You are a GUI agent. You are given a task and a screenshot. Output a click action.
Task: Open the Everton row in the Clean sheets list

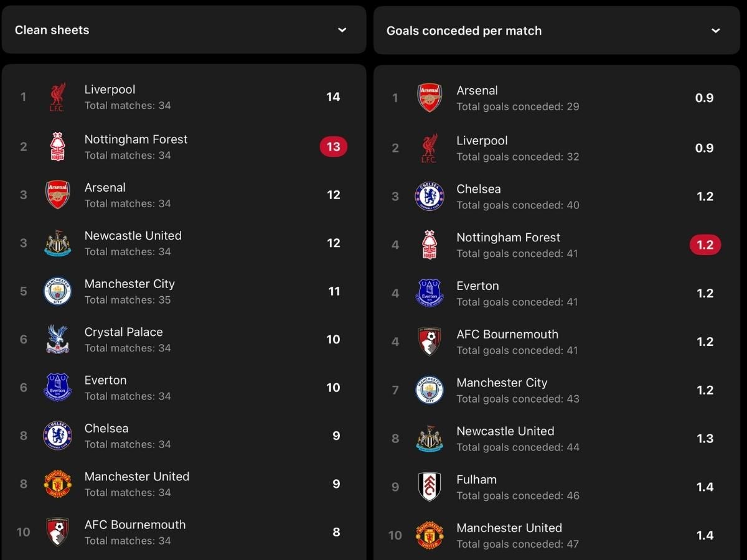coord(184,388)
